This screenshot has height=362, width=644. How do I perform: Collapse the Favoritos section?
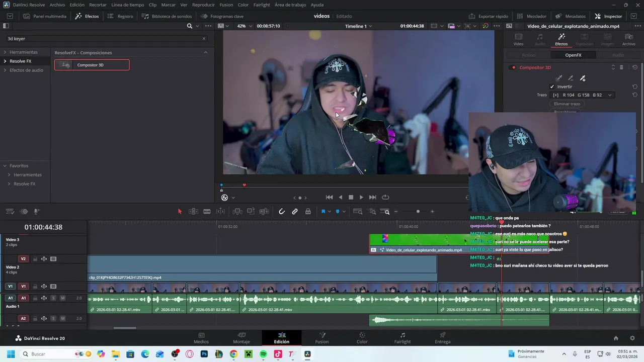click(5, 166)
